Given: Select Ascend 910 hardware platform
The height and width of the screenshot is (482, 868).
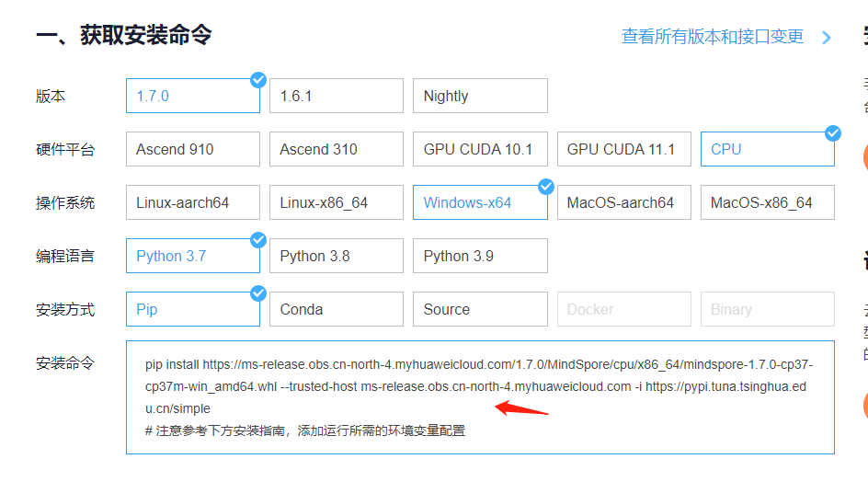Looking at the screenshot, I should point(193,149).
